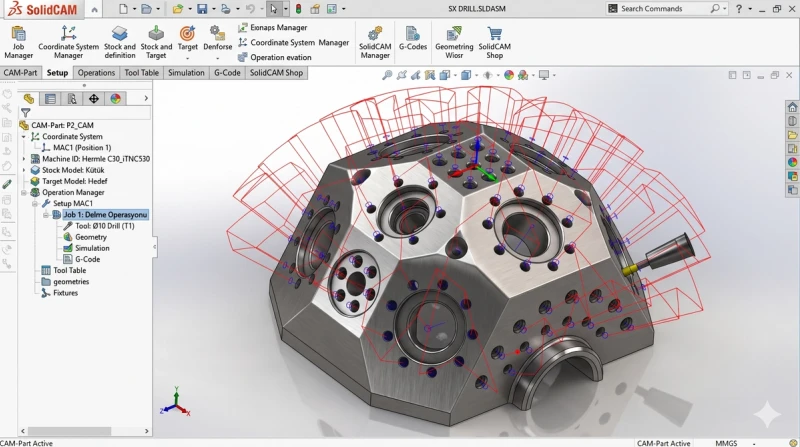Switch to the Operations tab
Viewport: 800px width, 447px height.
96,72
